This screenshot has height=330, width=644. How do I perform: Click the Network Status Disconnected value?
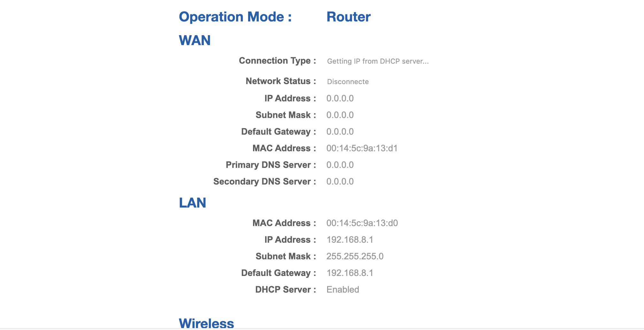click(348, 82)
